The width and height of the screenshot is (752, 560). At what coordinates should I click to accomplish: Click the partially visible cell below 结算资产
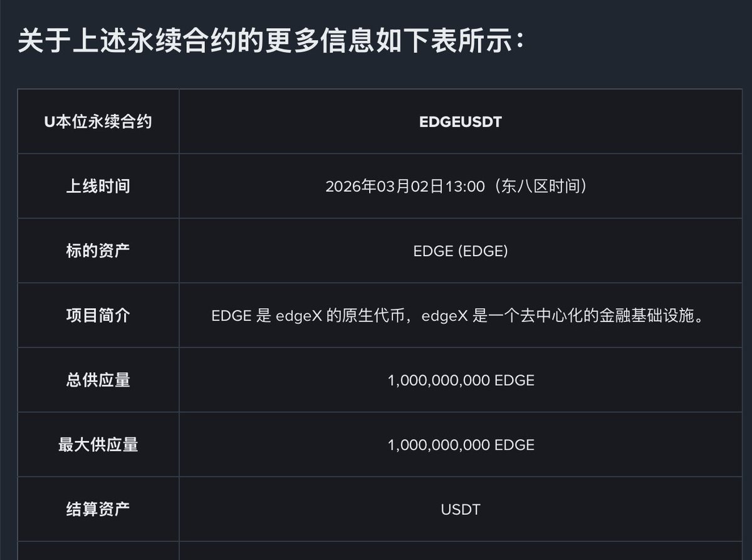tap(98, 551)
